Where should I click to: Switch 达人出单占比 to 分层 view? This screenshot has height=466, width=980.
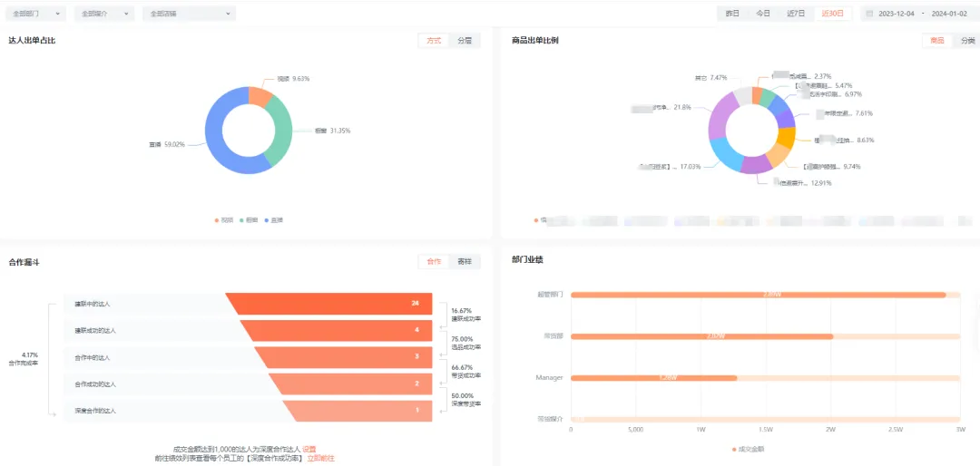(465, 40)
